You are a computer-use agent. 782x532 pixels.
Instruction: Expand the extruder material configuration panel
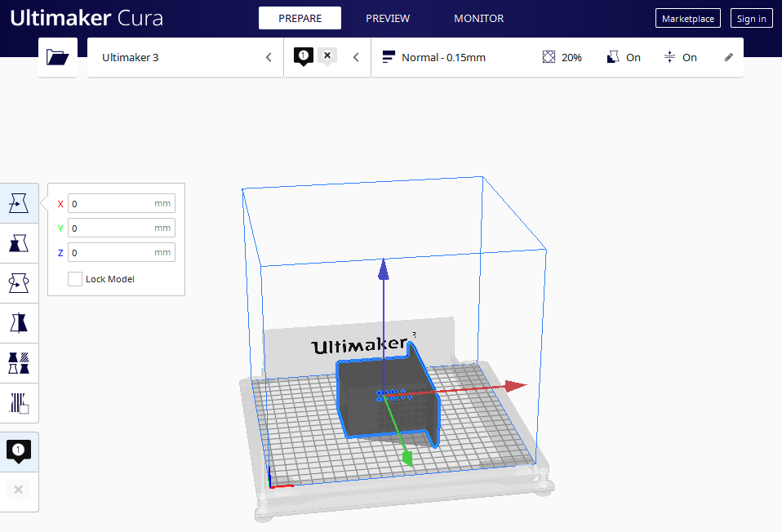(327, 57)
